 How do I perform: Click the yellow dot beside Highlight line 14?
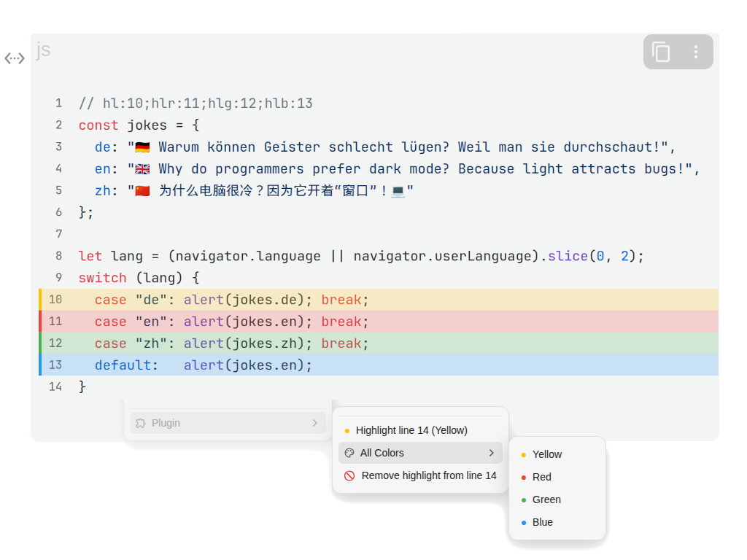347,431
